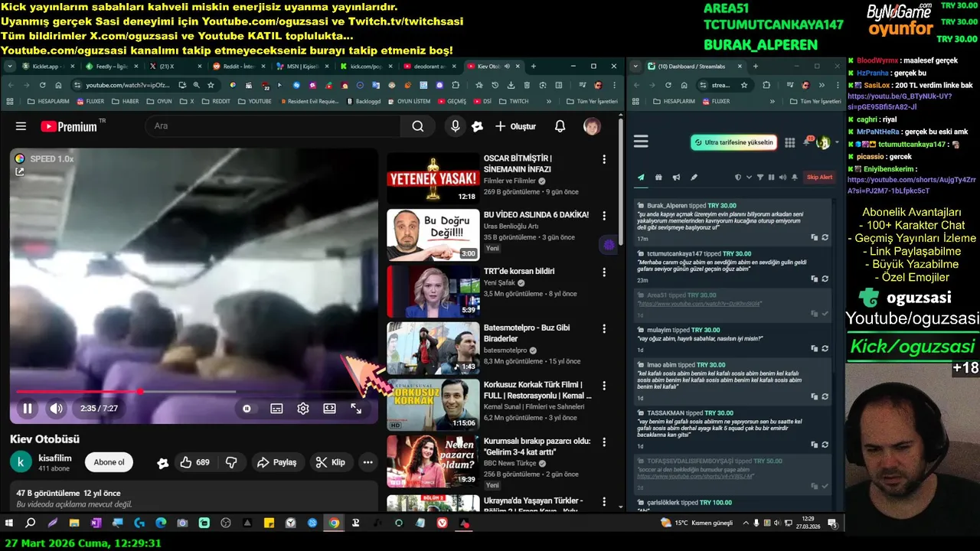
Task: Select Streamlabs gift events tab icon
Action: click(658, 178)
